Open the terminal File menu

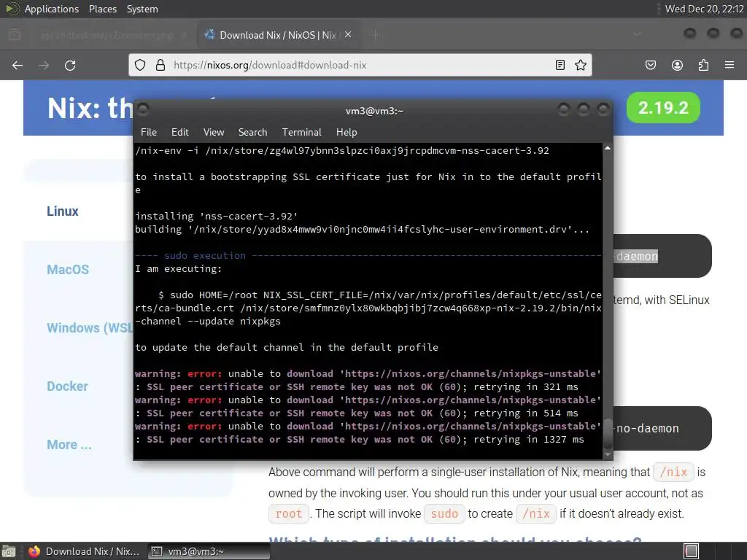pos(149,132)
